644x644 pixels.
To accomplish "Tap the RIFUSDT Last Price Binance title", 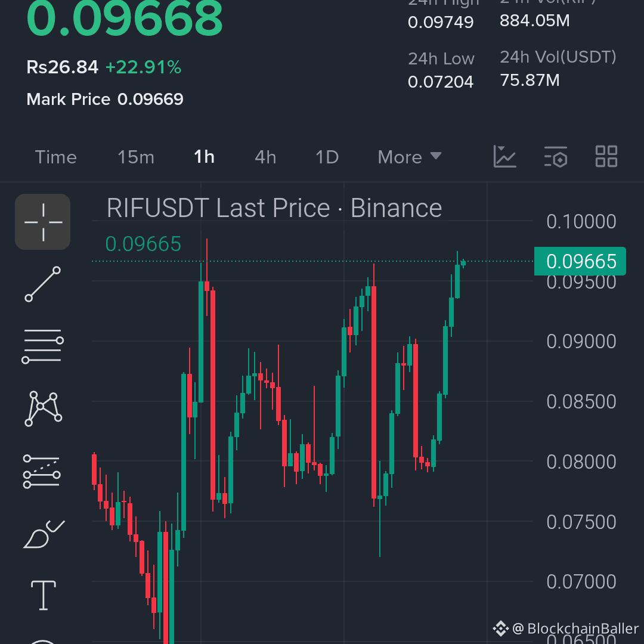I will pos(274,208).
